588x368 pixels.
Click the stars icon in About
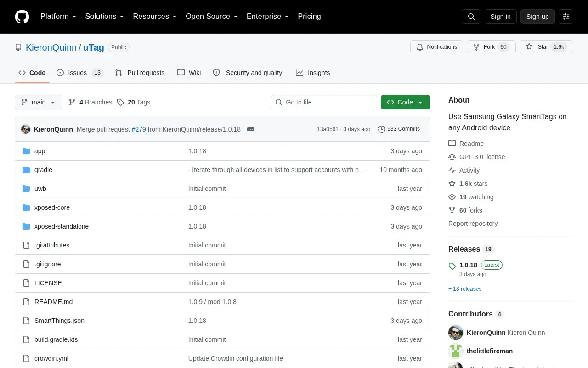[452, 184]
